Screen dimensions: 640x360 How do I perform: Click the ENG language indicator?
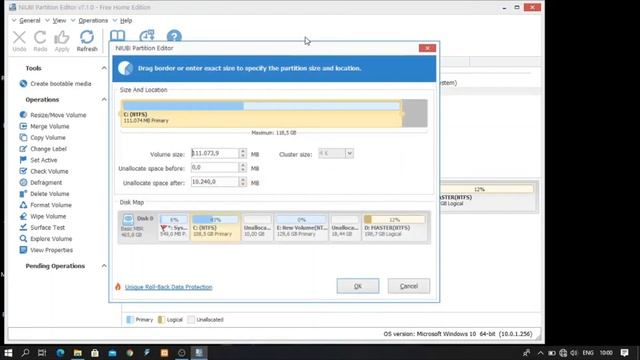tap(588, 353)
